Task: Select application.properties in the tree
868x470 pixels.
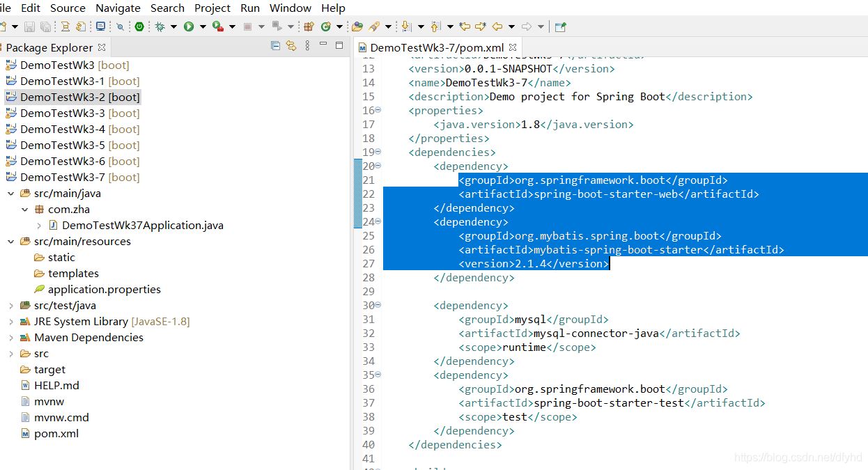Action: point(104,290)
